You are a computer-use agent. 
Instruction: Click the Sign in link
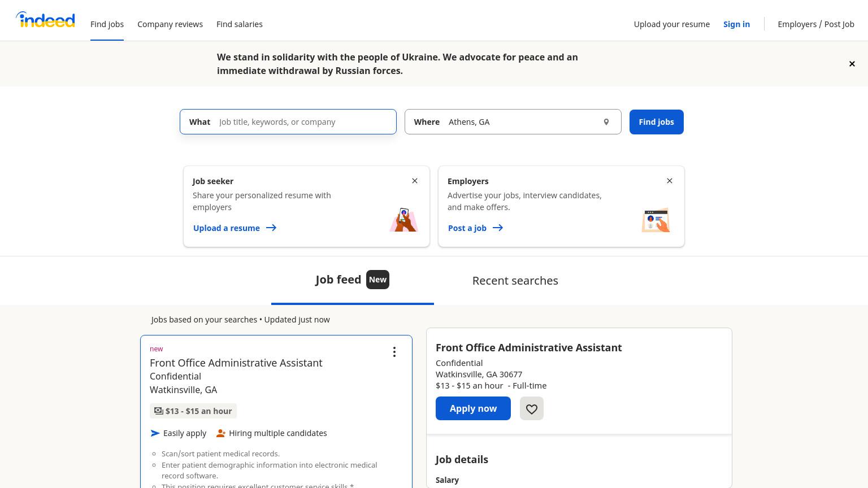737,24
